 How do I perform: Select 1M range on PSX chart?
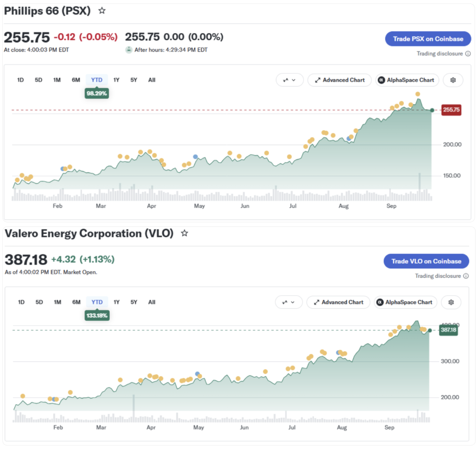pyautogui.click(x=57, y=80)
